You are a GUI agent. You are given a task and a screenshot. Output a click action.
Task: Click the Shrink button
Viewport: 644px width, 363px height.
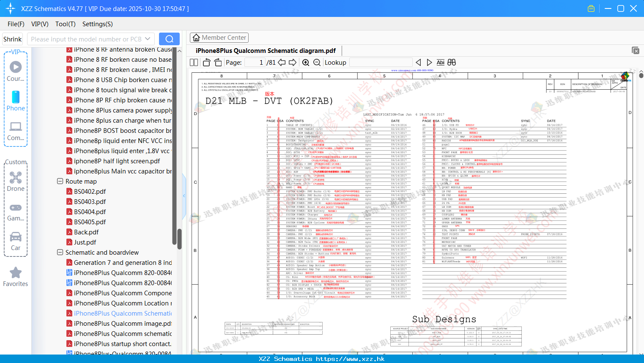(x=13, y=39)
